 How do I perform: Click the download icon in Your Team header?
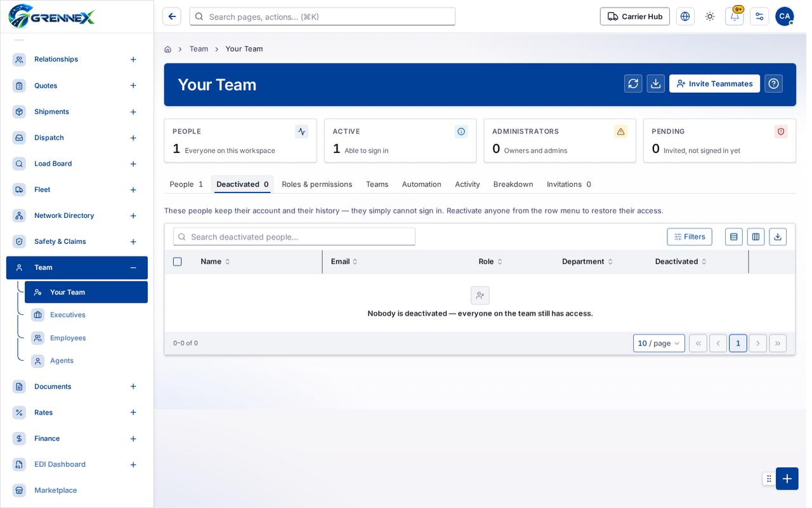tap(656, 84)
